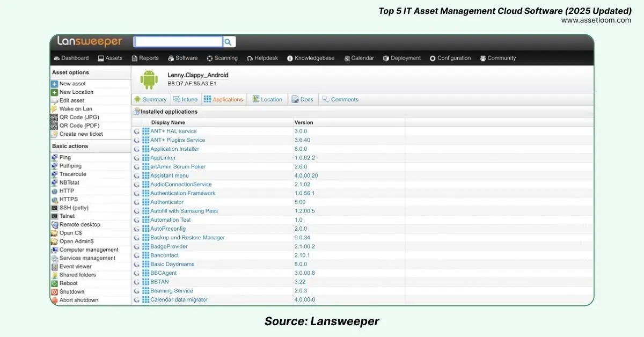The width and height of the screenshot is (644, 337).
Task: Click the Telnet terminal icon
Action: tap(54, 216)
